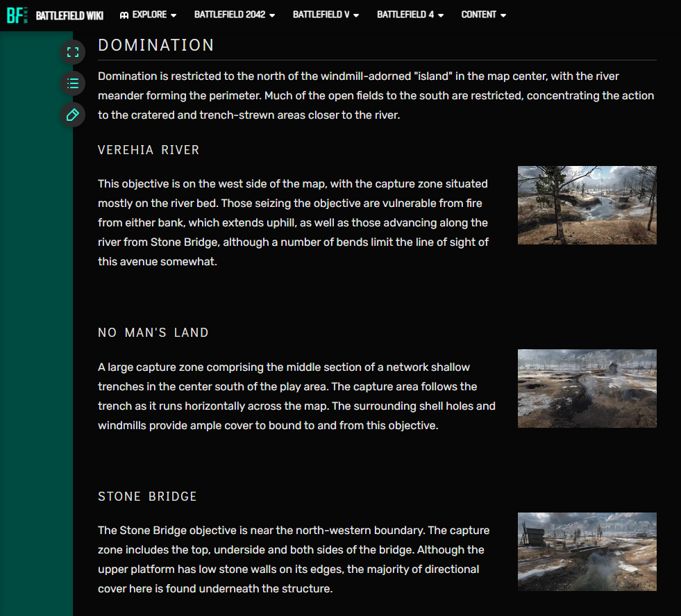Click the Domination section heading
The image size is (681, 616).
tap(156, 45)
